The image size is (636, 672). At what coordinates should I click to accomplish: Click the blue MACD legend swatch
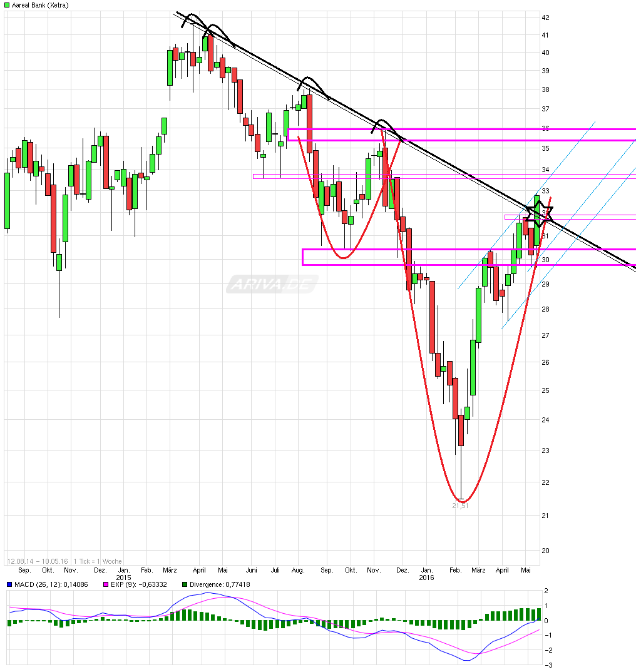(x=9, y=584)
